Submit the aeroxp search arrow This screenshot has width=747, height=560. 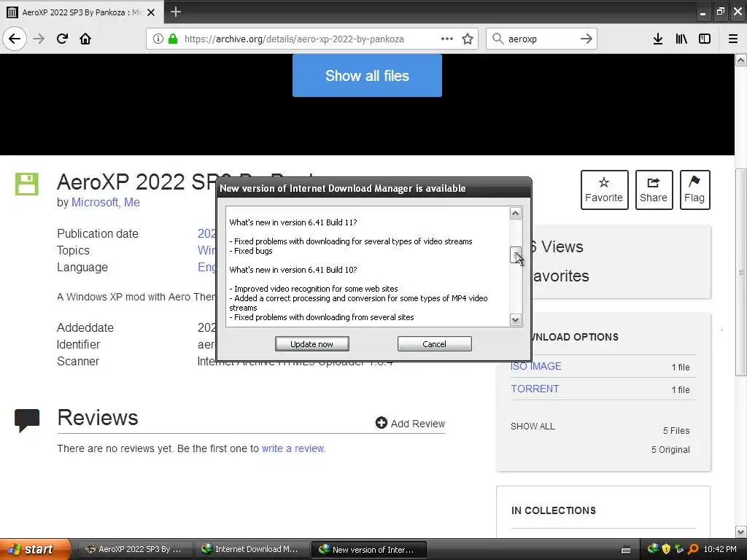pyautogui.click(x=587, y=39)
